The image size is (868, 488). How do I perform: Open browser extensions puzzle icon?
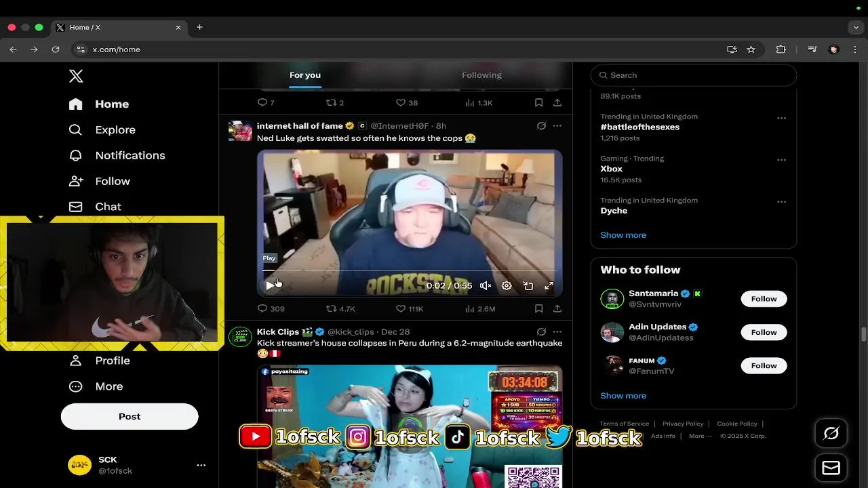tap(781, 49)
